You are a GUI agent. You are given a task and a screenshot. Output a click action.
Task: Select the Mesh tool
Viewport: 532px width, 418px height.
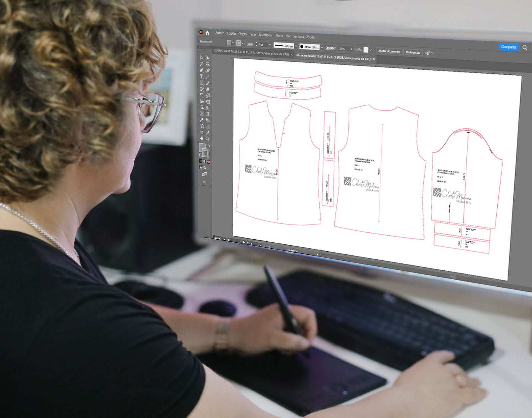pyautogui.click(x=202, y=114)
